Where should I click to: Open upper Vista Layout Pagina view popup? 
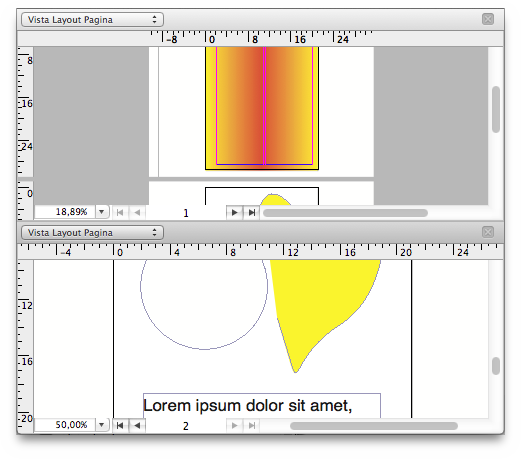pyautogui.click(x=92, y=19)
